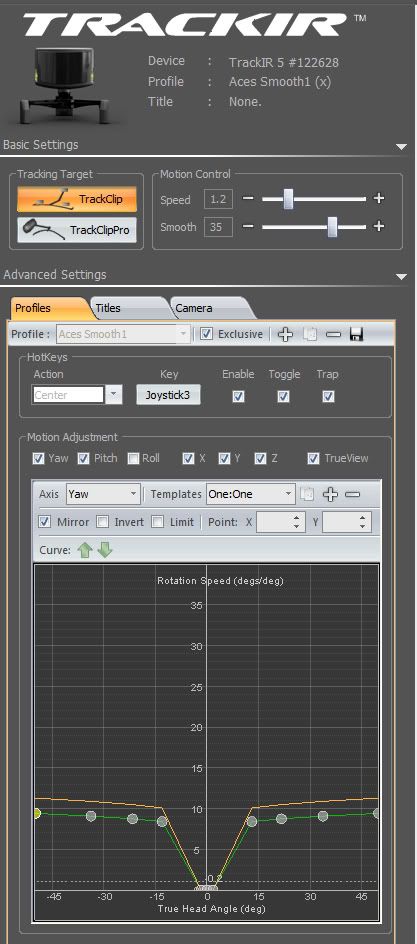Uncheck the Mirror option
The width and height of the screenshot is (417, 944).
[x=45, y=522]
